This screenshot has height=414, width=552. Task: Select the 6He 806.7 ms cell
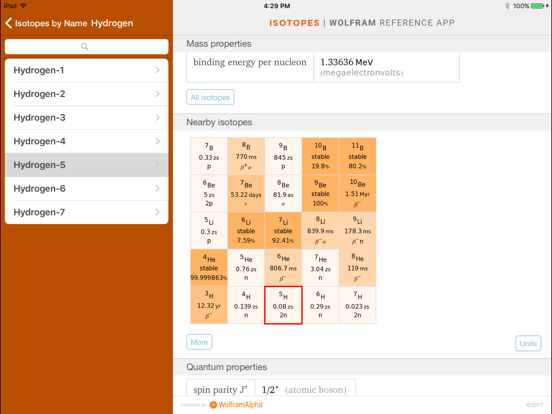[283, 268]
